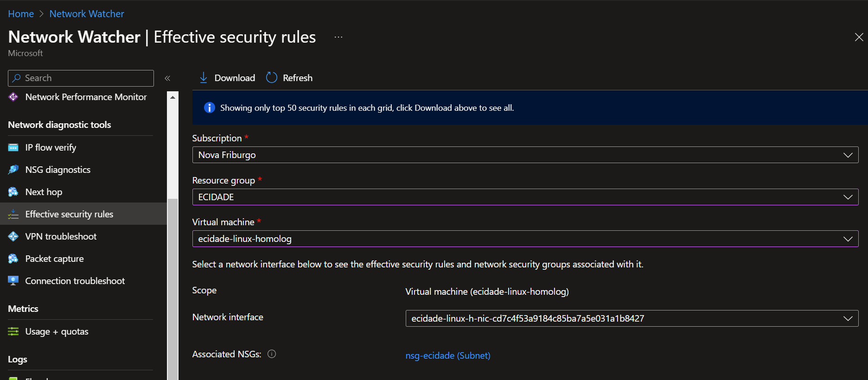
Task: Click the 'Showing only top 50 security rules' message
Action: tap(367, 108)
